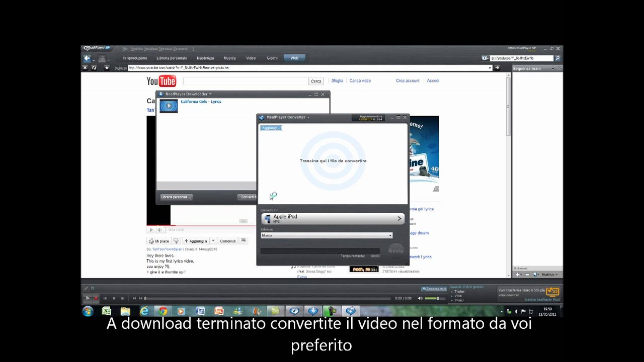Screen dimensions: 644x362
Task: Open PowerPoint from taskbar
Action: pyautogui.click(x=219, y=311)
